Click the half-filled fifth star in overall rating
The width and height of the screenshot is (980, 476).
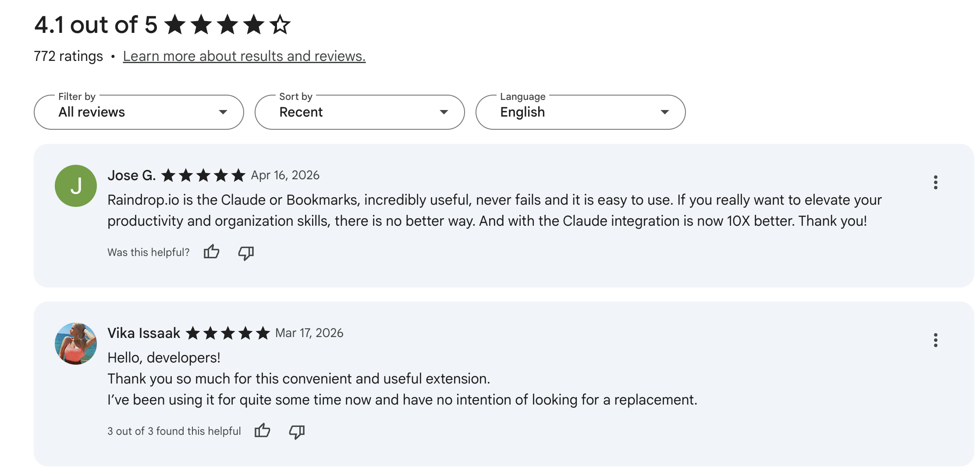coord(281,25)
